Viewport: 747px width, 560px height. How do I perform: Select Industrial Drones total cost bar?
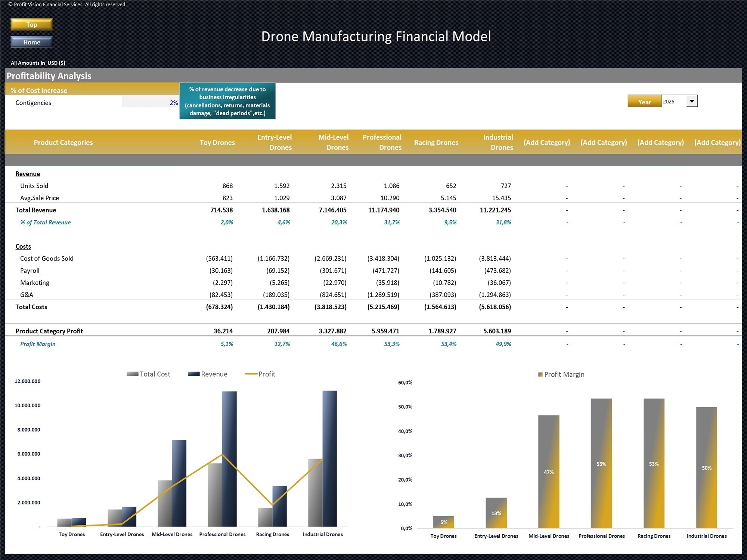[315, 492]
